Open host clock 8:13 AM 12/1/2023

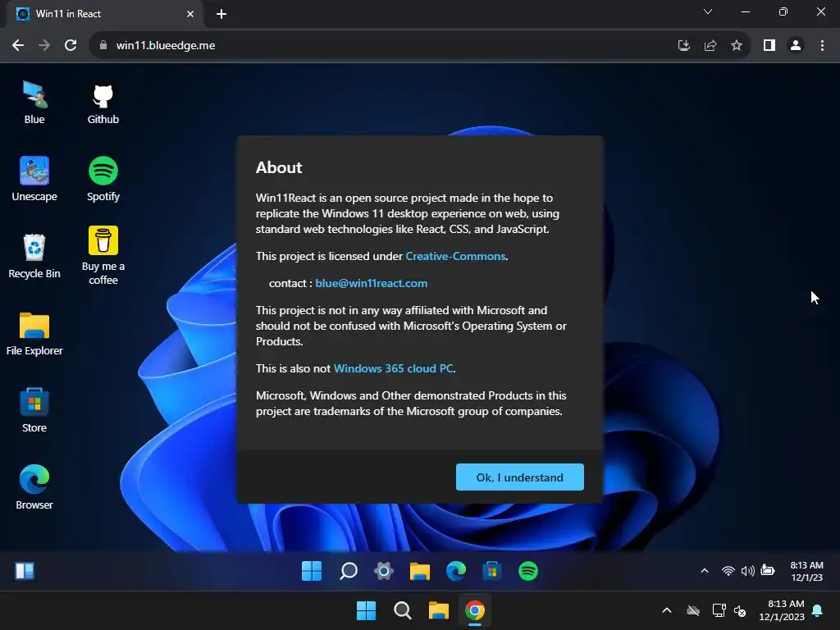782,610
